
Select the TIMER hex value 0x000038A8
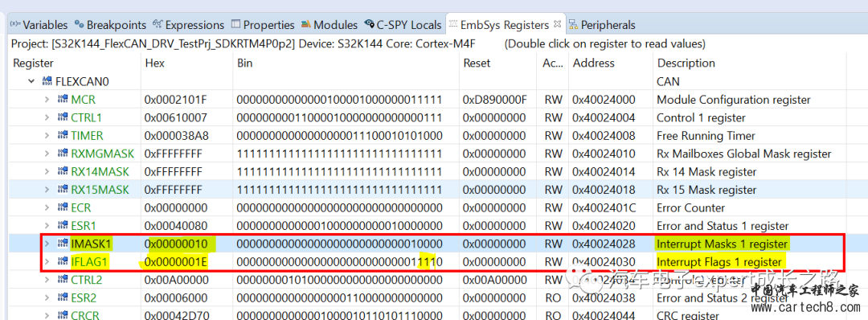tap(176, 136)
